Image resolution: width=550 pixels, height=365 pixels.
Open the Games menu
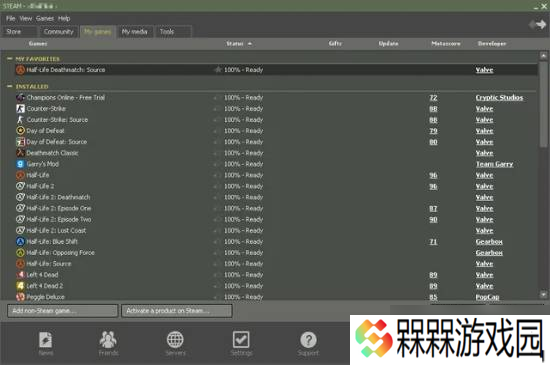[45, 18]
